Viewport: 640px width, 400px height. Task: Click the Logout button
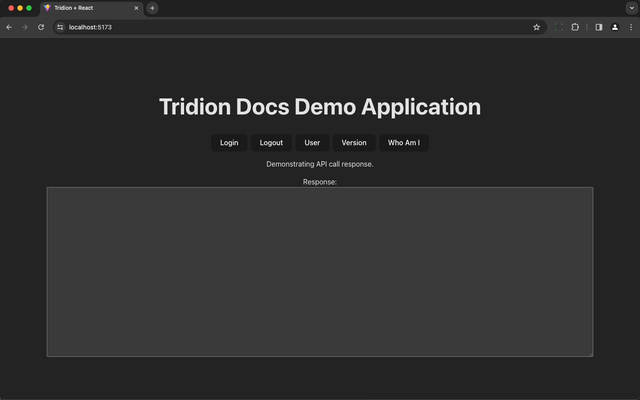tap(271, 142)
